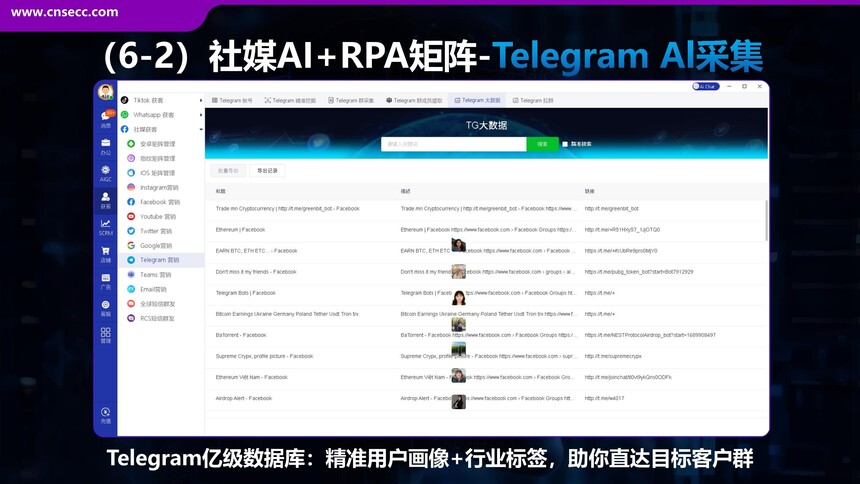Select the 获客 person icon in sidebar
860x484 pixels.
(105, 200)
